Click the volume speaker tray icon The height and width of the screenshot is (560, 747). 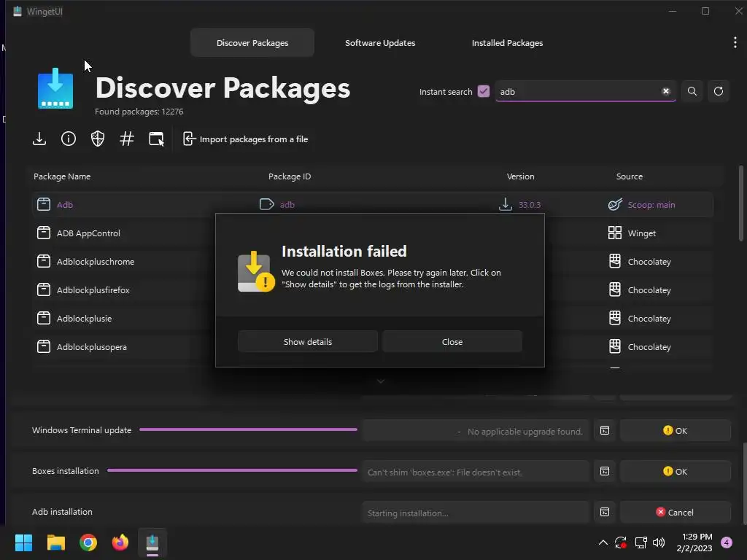(x=659, y=542)
